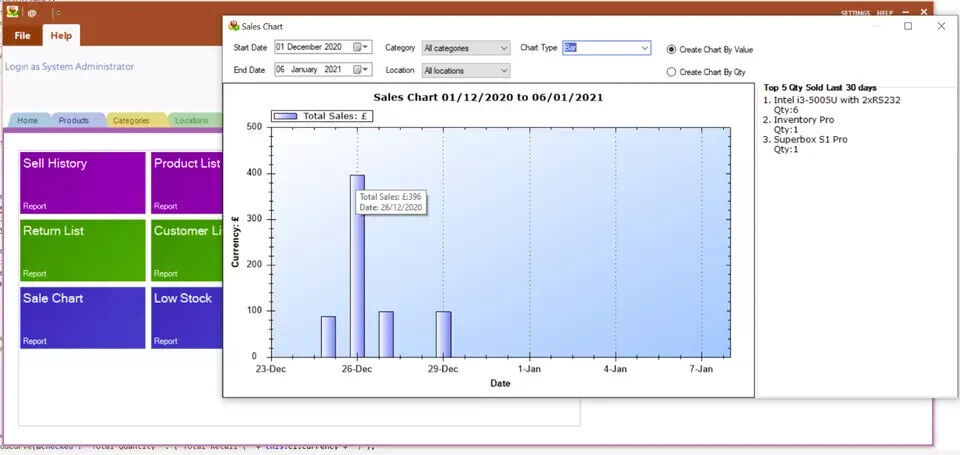Click the 7-Jan axis label
Viewport: 960px width, 455px height.
click(702, 369)
